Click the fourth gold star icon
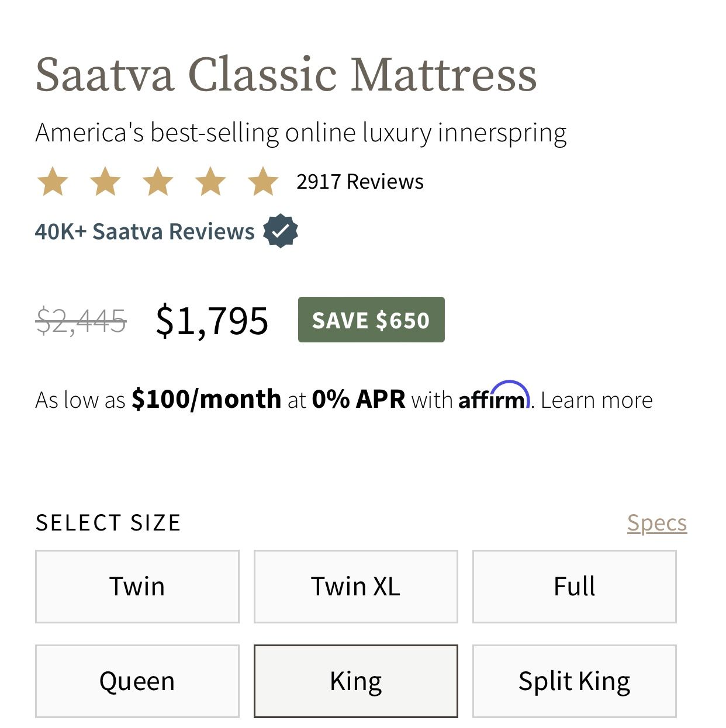The height and width of the screenshot is (728, 726). 209,182
